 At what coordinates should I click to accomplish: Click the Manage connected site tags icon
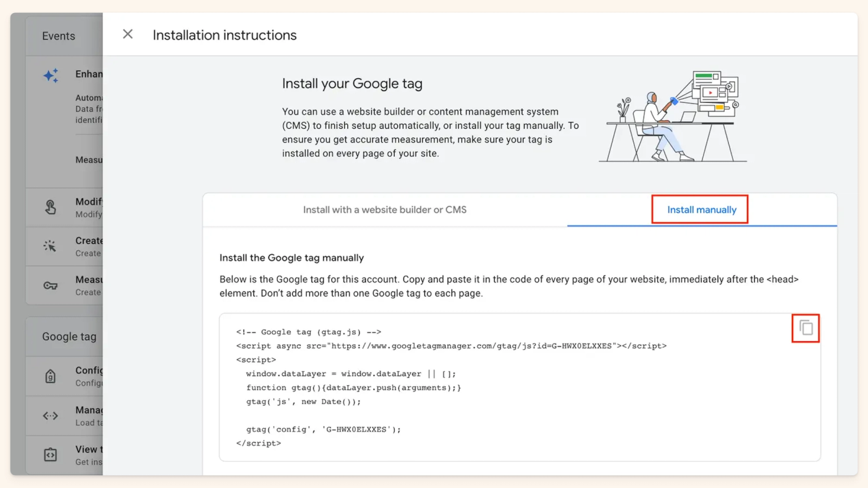pos(50,415)
